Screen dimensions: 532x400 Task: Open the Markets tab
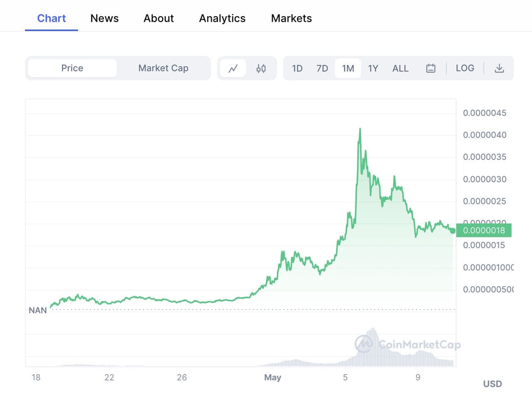pos(291,18)
